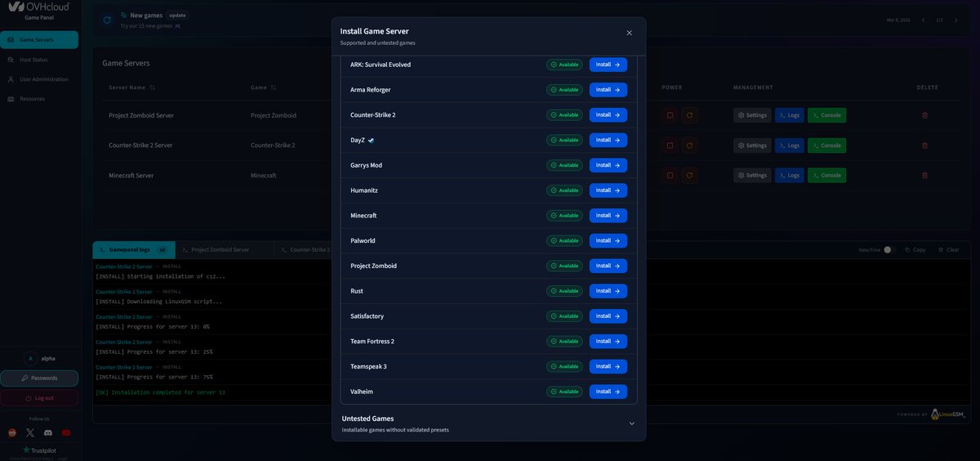
Task: Install ARK: Survival Evolved
Action: (608, 65)
